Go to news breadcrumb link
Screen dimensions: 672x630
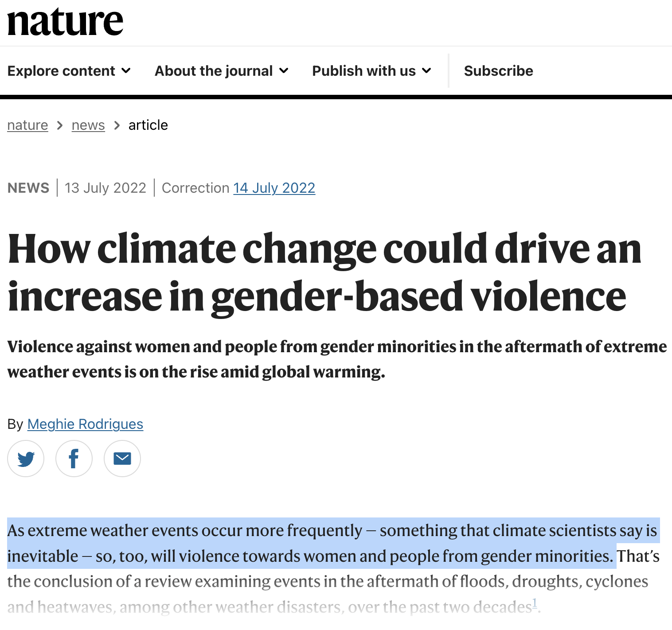(x=88, y=125)
